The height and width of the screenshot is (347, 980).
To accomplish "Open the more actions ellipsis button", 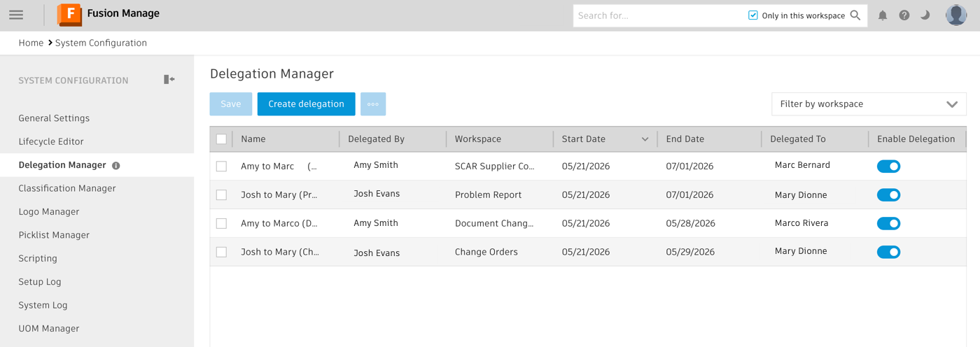I will (x=373, y=104).
